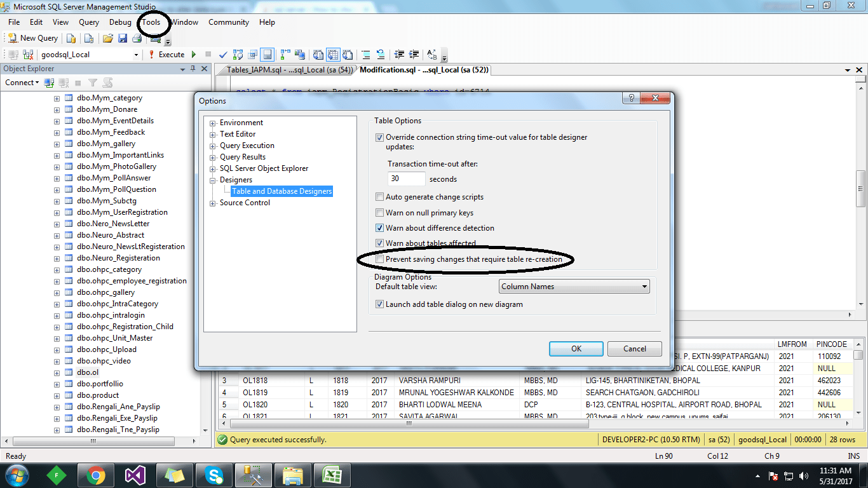Select dbo.ol table in Object Explorer
868x488 pixels.
click(88, 373)
